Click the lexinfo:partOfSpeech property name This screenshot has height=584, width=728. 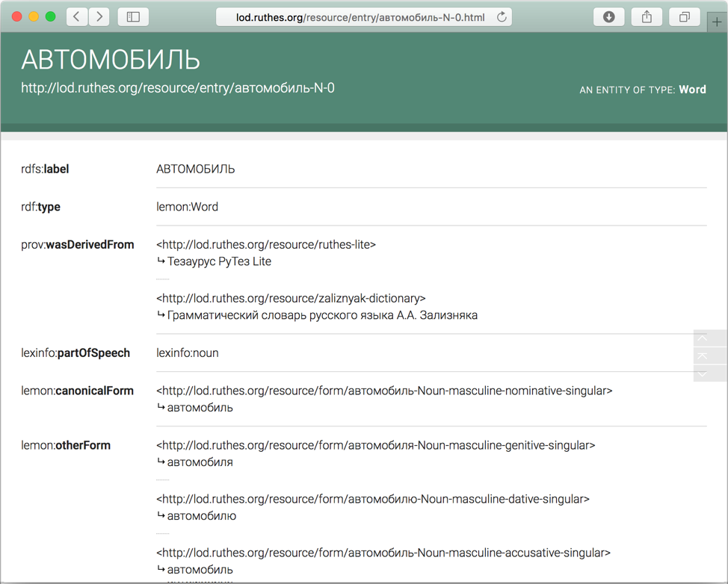[75, 353]
